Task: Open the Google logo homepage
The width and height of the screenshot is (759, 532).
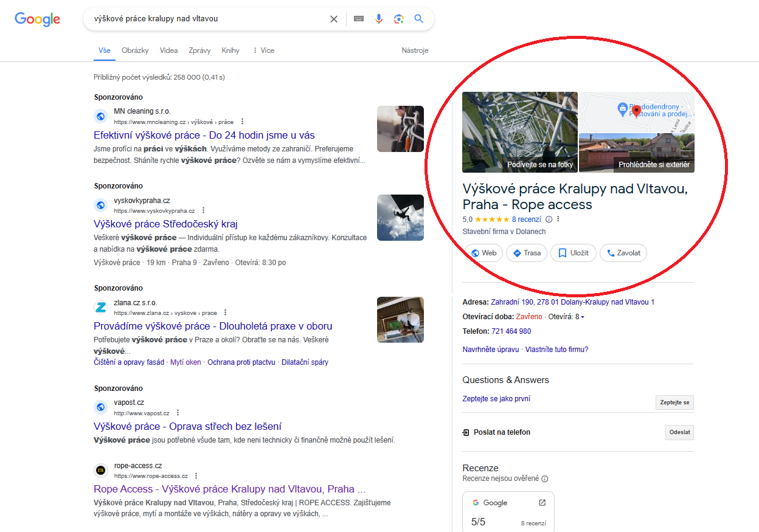Action: coord(37,19)
